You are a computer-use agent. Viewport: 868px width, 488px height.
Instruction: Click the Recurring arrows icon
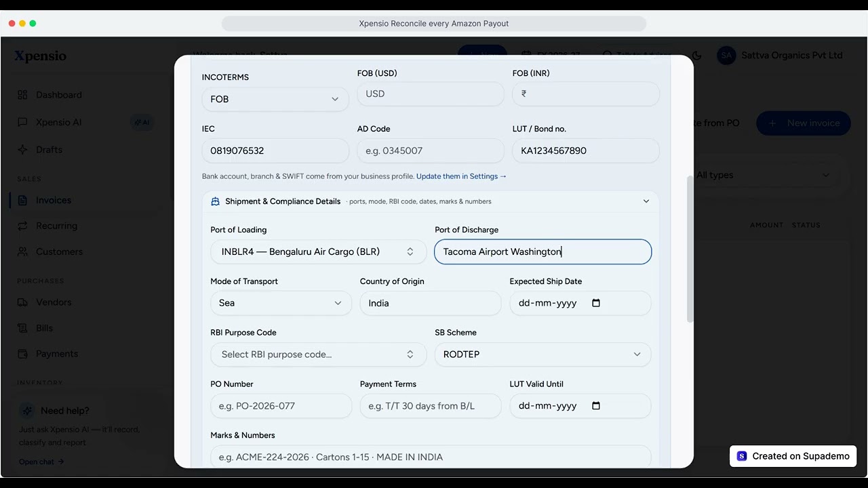pyautogui.click(x=23, y=226)
